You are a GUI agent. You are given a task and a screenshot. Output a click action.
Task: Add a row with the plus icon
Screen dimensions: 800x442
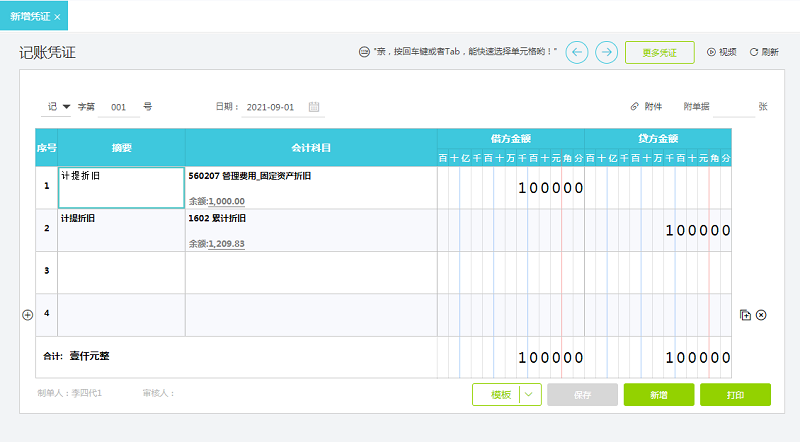click(x=27, y=315)
